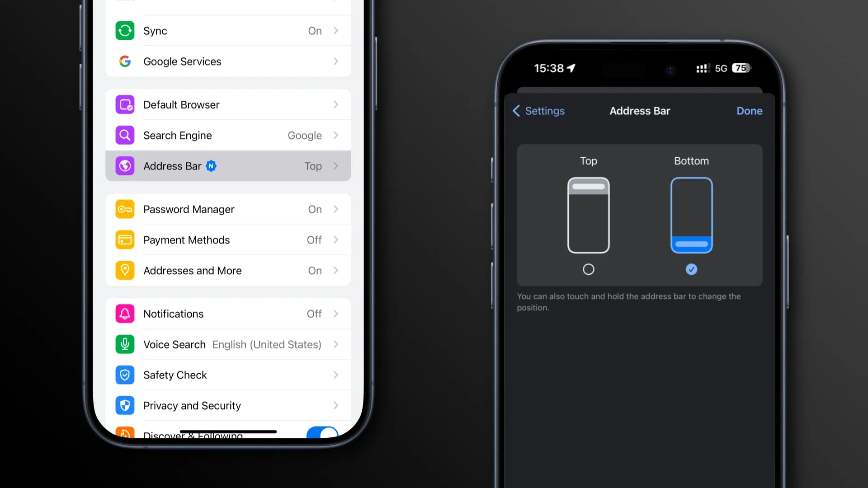868x488 pixels.
Task: Tap the Address Bar globe icon
Action: tap(125, 166)
